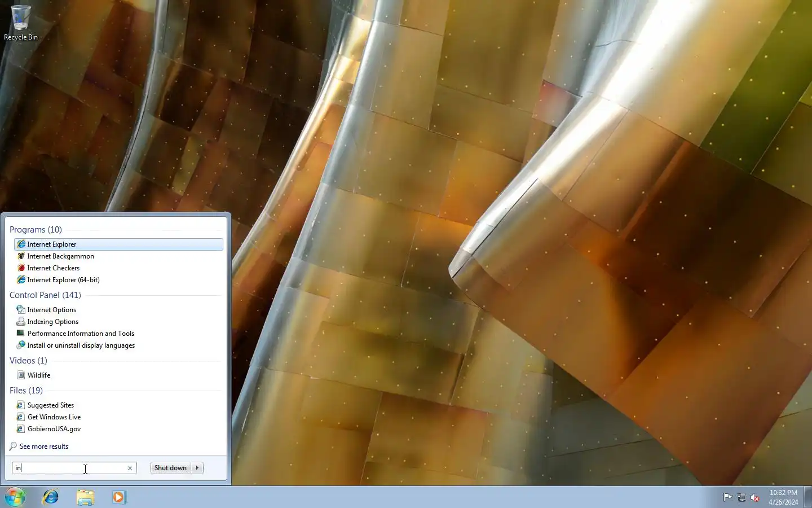
Task: Select Install or uninstall display languages text
Action: click(81, 345)
